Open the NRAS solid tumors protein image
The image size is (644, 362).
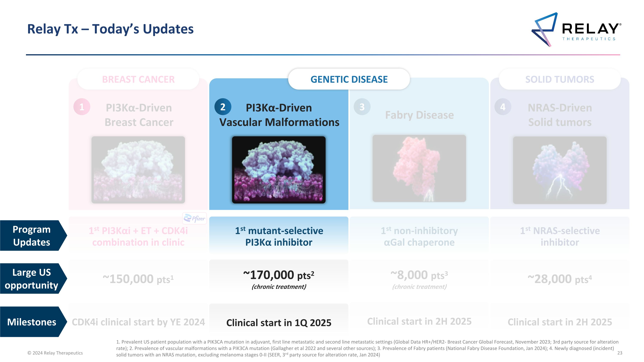(560, 170)
